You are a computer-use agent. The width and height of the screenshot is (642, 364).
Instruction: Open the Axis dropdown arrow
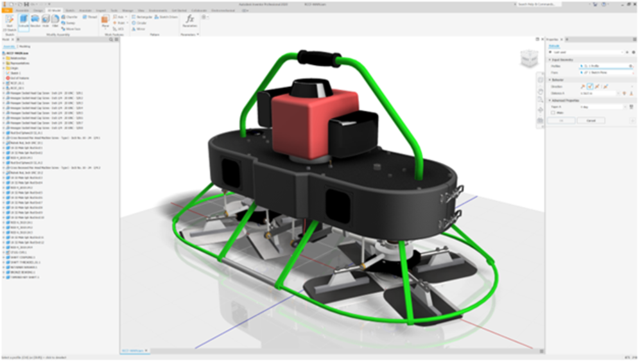(126, 17)
